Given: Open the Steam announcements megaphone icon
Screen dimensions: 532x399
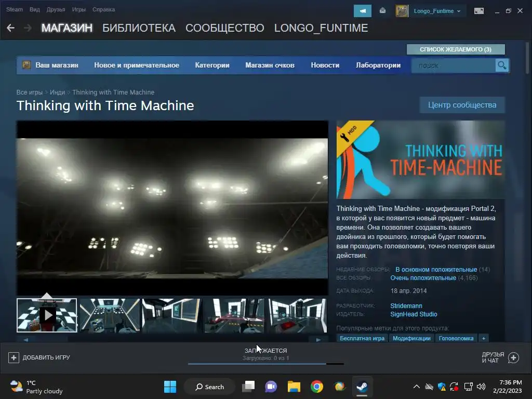Looking at the screenshot, I should pos(362,11).
